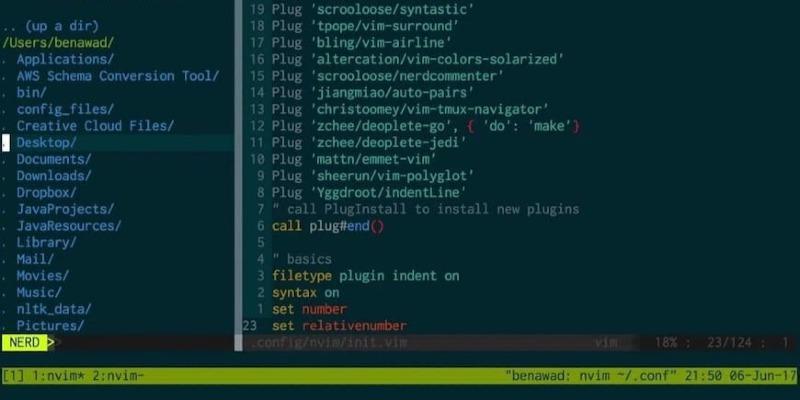800x400 pixels.
Task: Click the 'tpope/vim-surround' Plug line
Action: pos(365,26)
